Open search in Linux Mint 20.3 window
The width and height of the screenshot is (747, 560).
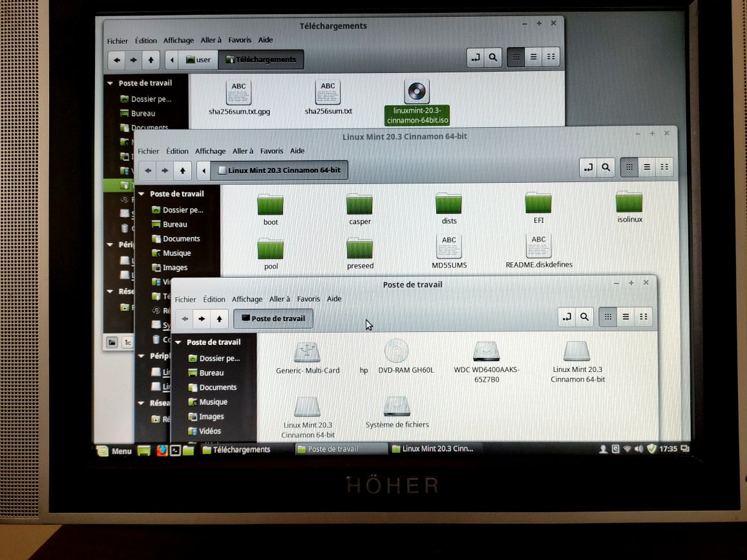(x=605, y=168)
